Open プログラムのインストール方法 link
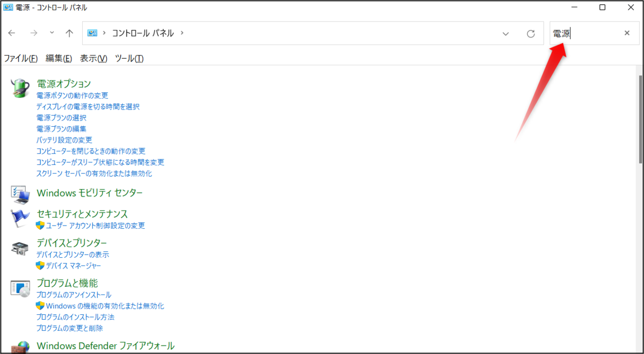 tap(75, 317)
